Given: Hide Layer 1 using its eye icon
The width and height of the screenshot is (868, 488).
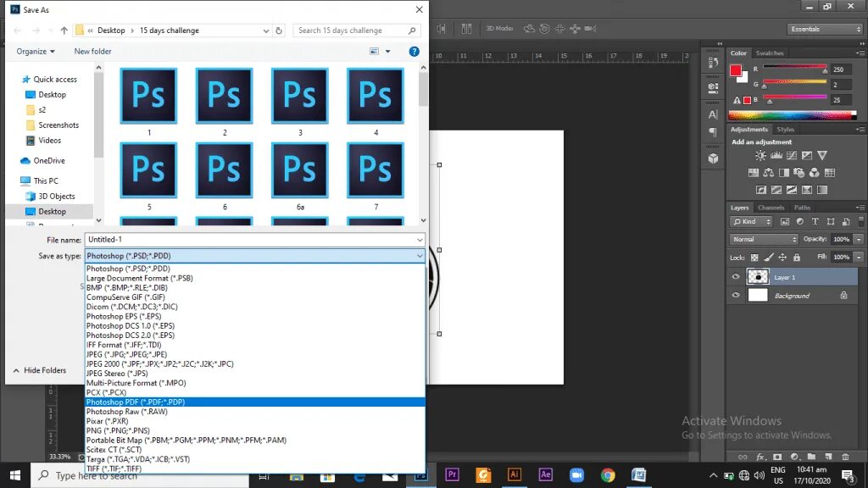Looking at the screenshot, I should tap(736, 277).
